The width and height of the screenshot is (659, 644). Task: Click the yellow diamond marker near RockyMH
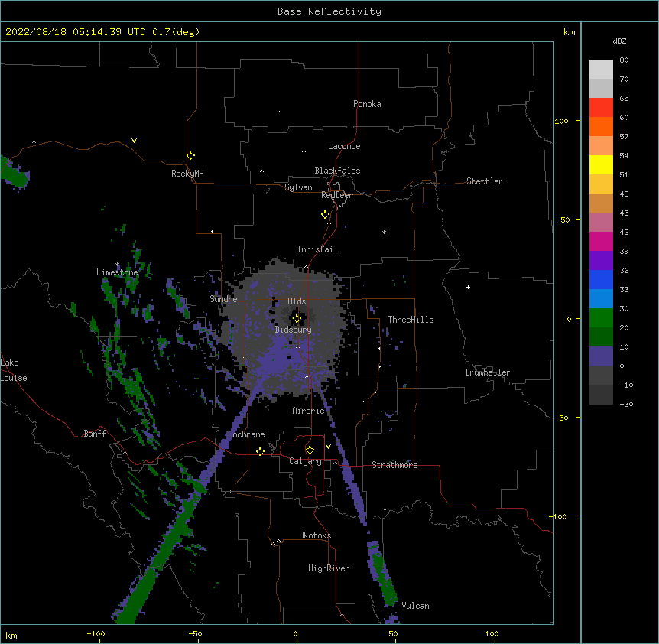tap(191, 156)
